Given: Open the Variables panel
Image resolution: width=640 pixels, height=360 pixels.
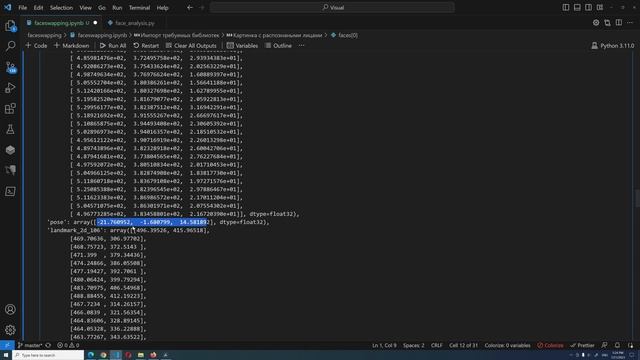Looking at the screenshot, I should coord(242,46).
